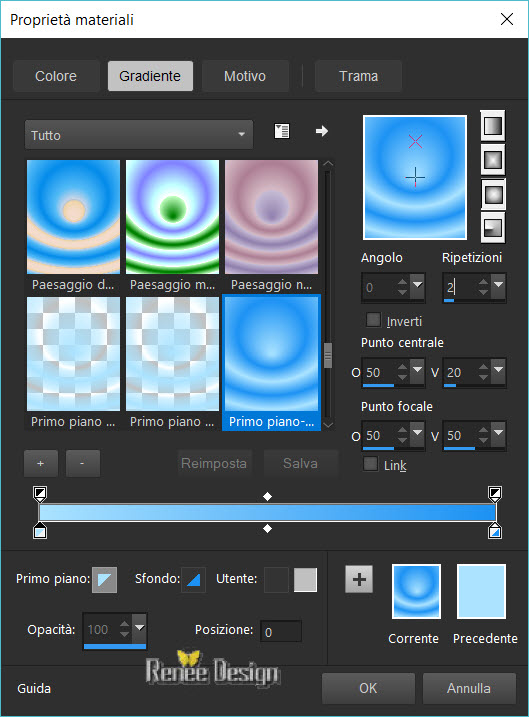The image size is (529, 717).
Task: Expand the Opacità dropdown arrow
Action: (139, 628)
